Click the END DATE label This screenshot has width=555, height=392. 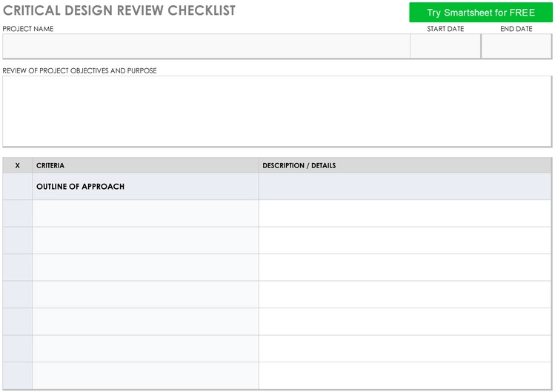coord(516,29)
